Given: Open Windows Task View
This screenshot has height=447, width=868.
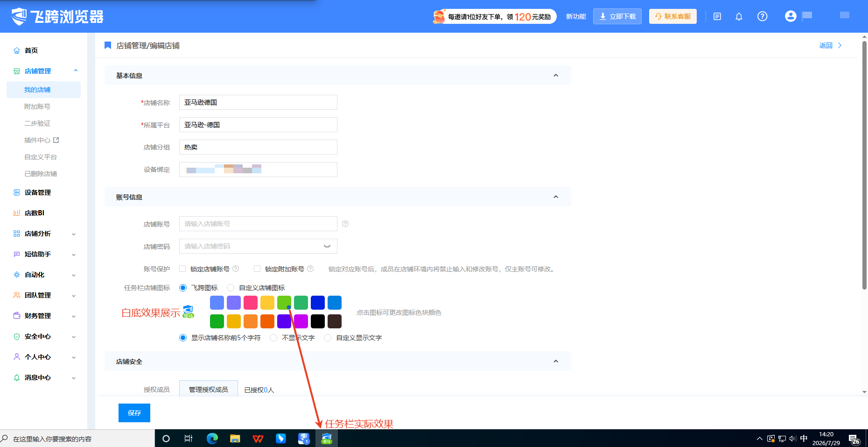Looking at the screenshot, I should point(189,439).
